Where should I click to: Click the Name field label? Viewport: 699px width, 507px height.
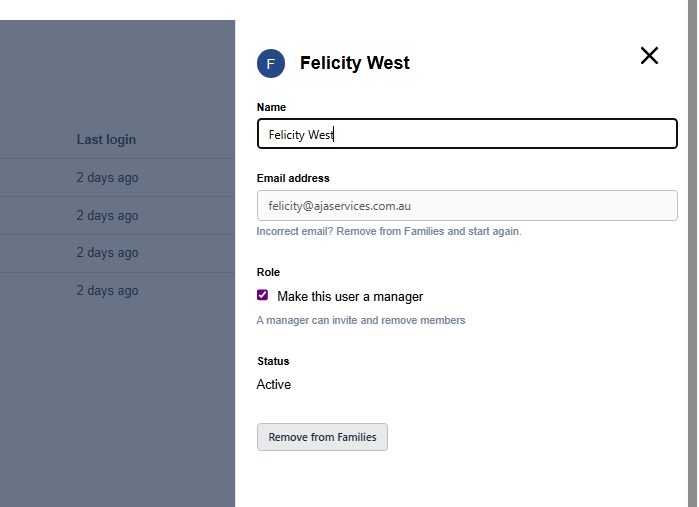tap(271, 107)
